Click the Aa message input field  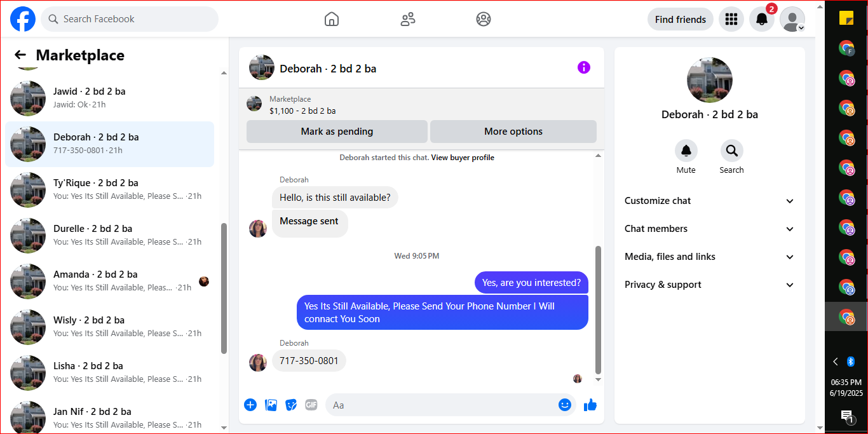click(440, 405)
